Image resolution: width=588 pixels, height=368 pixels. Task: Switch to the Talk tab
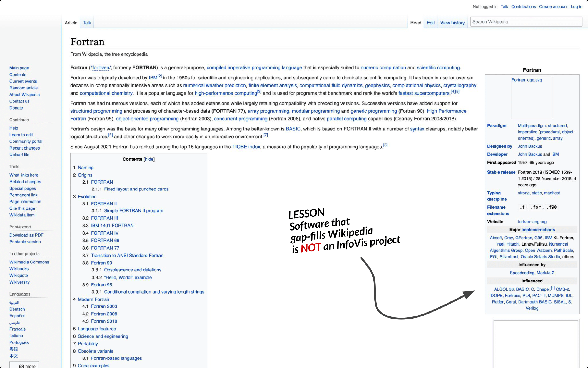87,23
